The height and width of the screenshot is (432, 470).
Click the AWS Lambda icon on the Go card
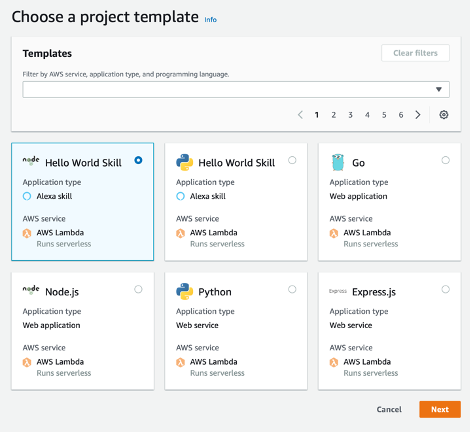[334, 233]
